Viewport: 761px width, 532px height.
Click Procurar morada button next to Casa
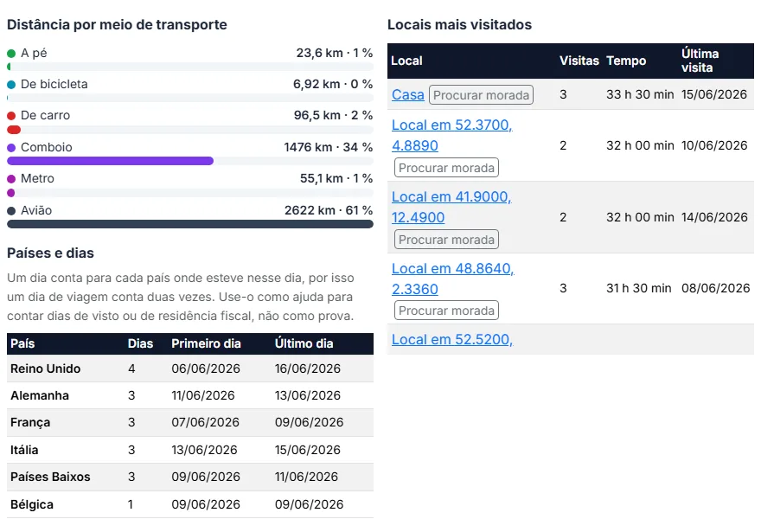[x=481, y=94]
